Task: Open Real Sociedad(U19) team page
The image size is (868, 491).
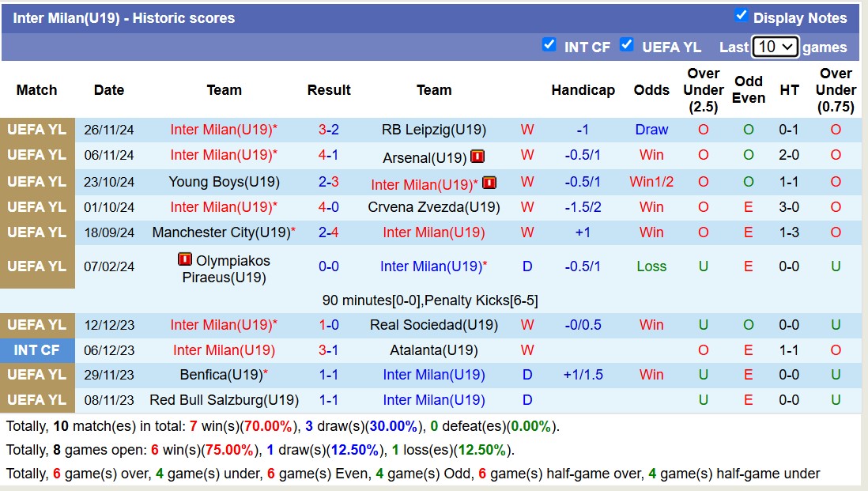Action: 434,325
